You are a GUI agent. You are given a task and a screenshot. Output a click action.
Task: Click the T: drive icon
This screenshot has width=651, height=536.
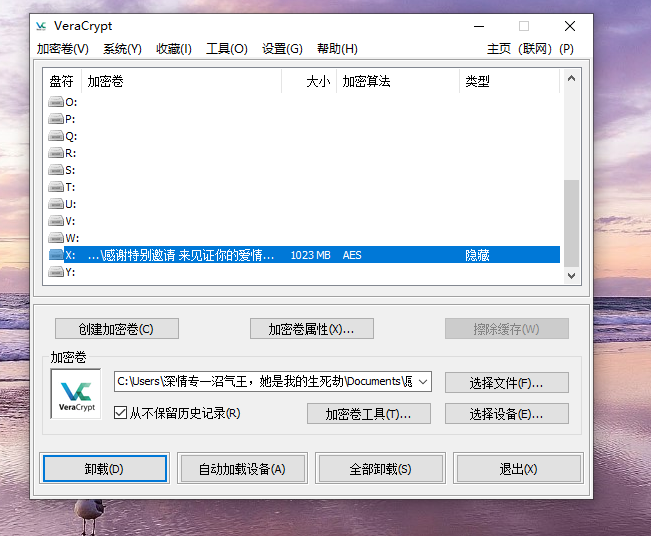tap(56, 187)
